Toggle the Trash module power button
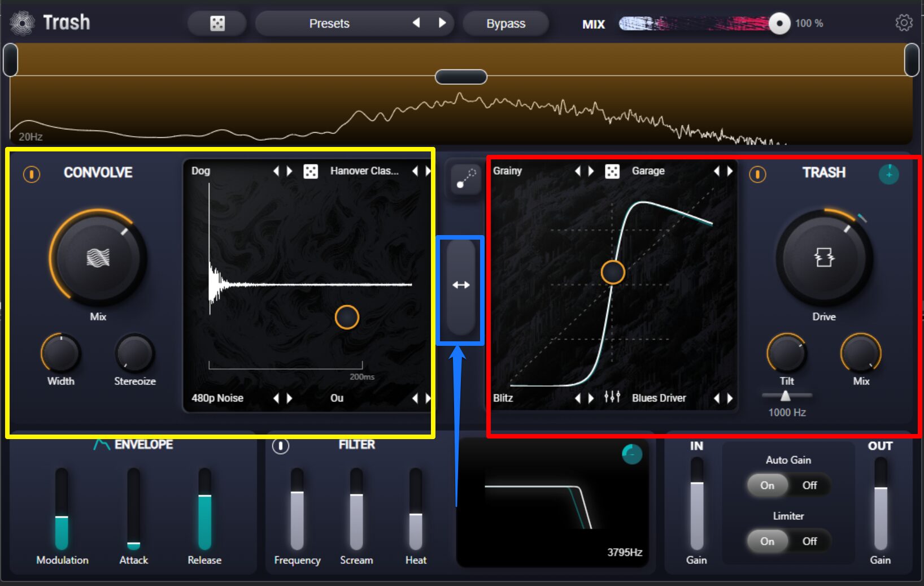The image size is (924, 586). pyautogui.click(x=757, y=174)
